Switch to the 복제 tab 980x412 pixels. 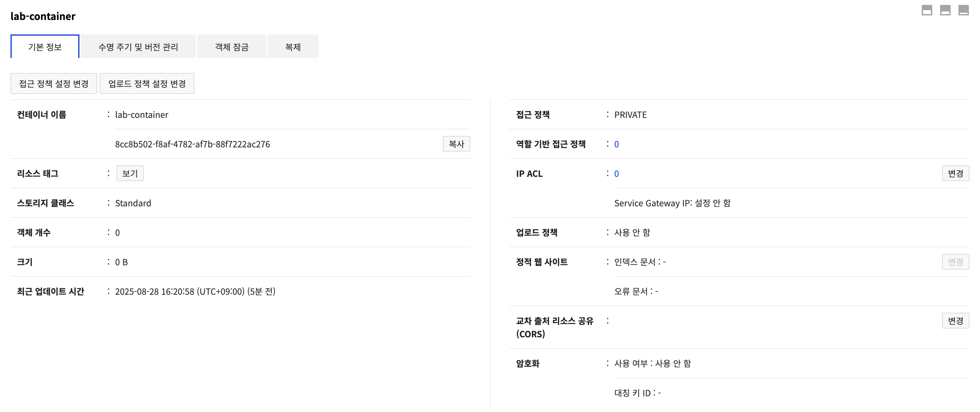[292, 47]
